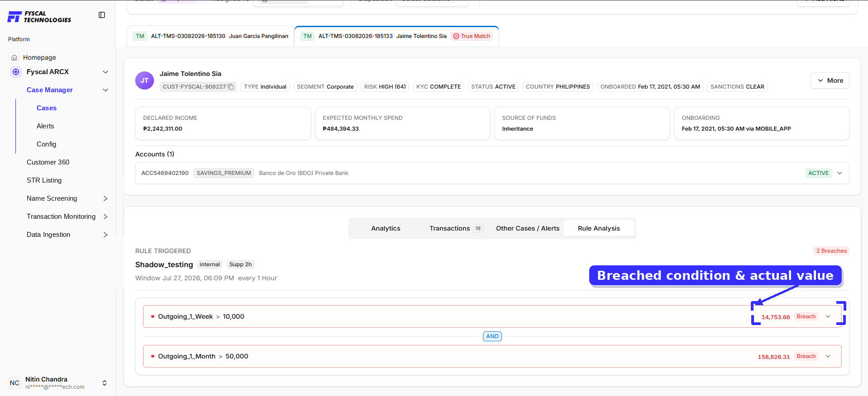
Task: Navigate to Customer 360
Action: [x=48, y=162]
